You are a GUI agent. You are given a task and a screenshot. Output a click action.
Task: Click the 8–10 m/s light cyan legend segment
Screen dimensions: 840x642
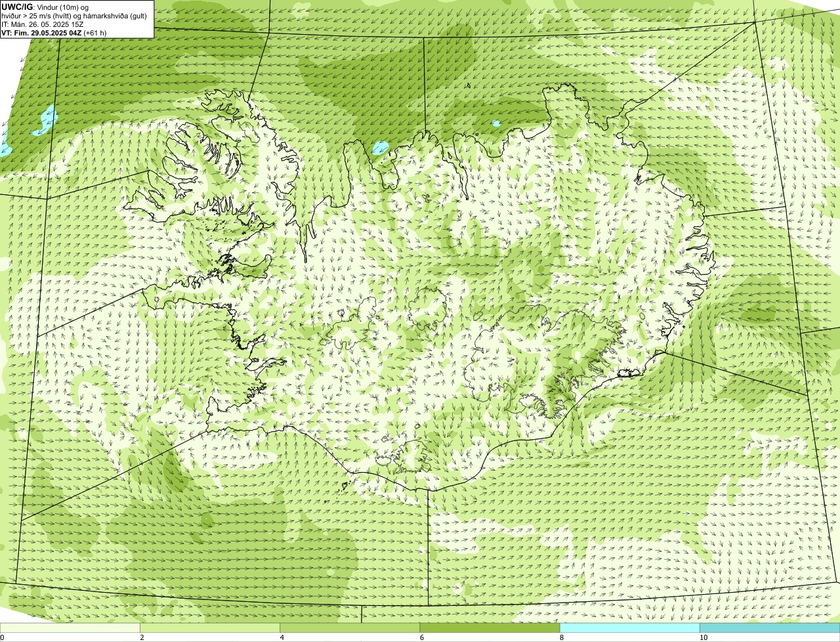(x=629, y=628)
